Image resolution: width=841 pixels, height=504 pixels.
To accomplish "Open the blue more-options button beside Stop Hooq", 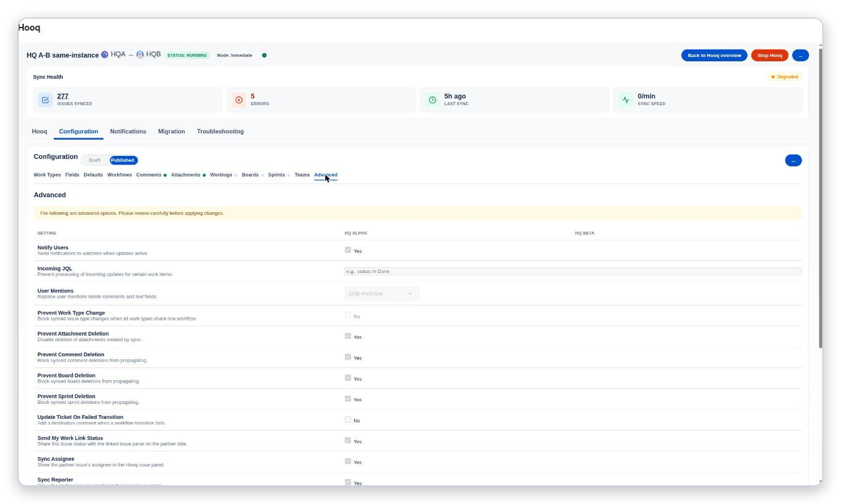I will [x=800, y=55].
